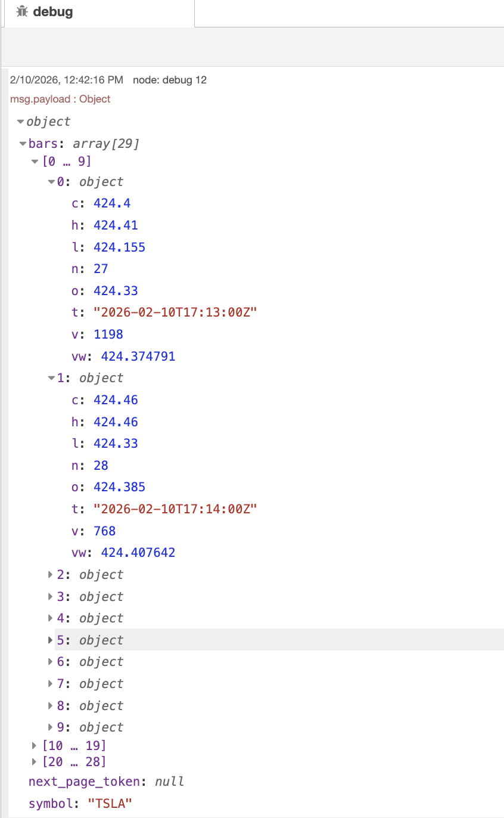Click the msg.payload : Object label

pos(60,99)
